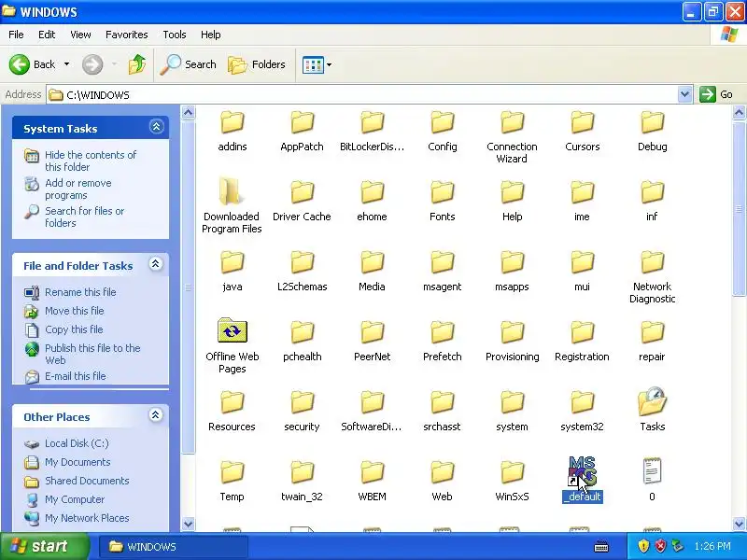The image size is (747, 560).
Task: Click the Back navigation button
Action: [x=32, y=64]
